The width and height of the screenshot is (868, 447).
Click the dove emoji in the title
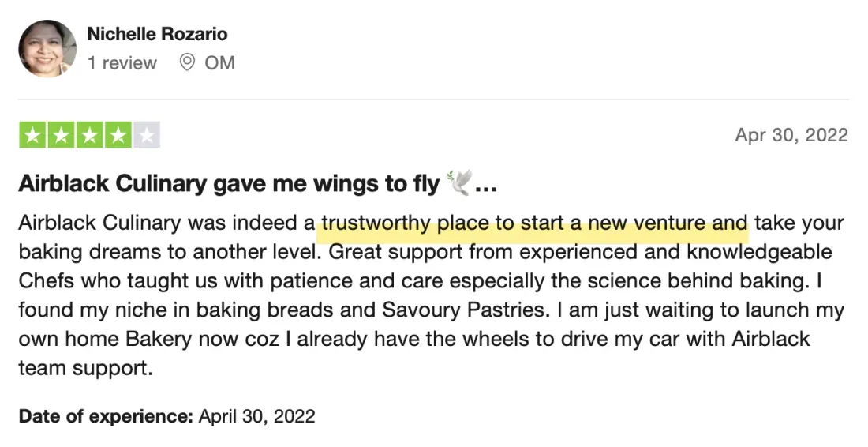(458, 182)
